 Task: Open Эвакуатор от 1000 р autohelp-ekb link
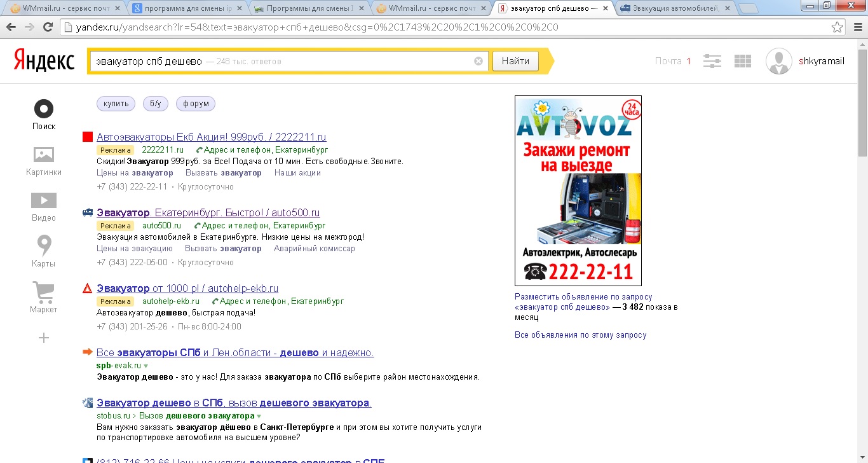point(187,288)
